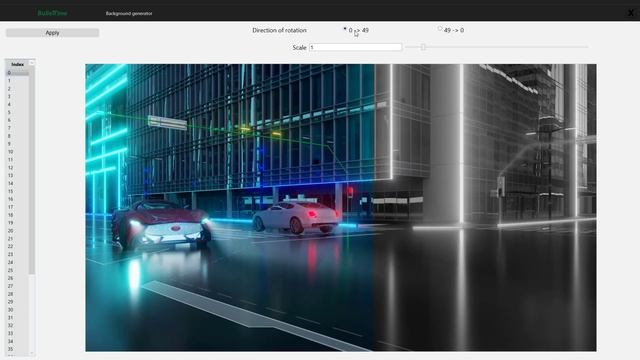Viewport: 640px width, 360px height.
Task: Click the Scale slider handle
Action: [423, 47]
